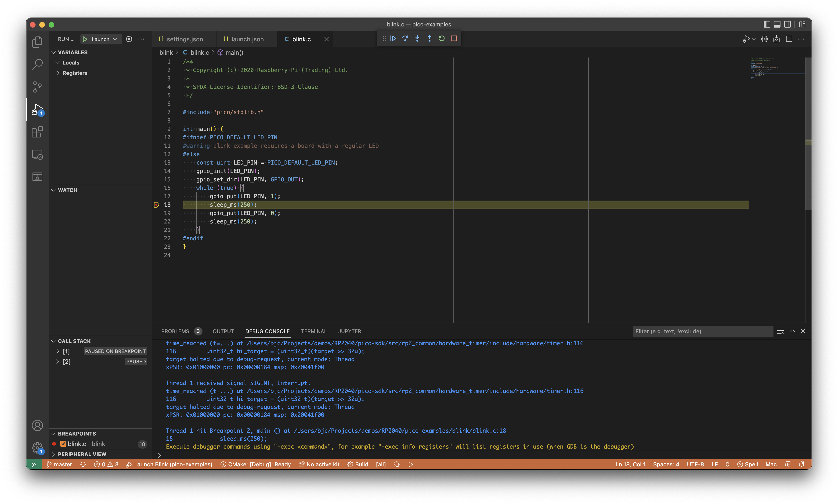This screenshot has height=504, width=838.
Task: Start debugging with green play button
Action: (x=85, y=40)
